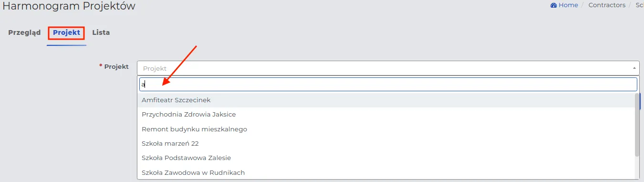Image resolution: width=644 pixels, height=182 pixels.
Task: Go to Contractors breadcrumb
Action: click(x=607, y=5)
